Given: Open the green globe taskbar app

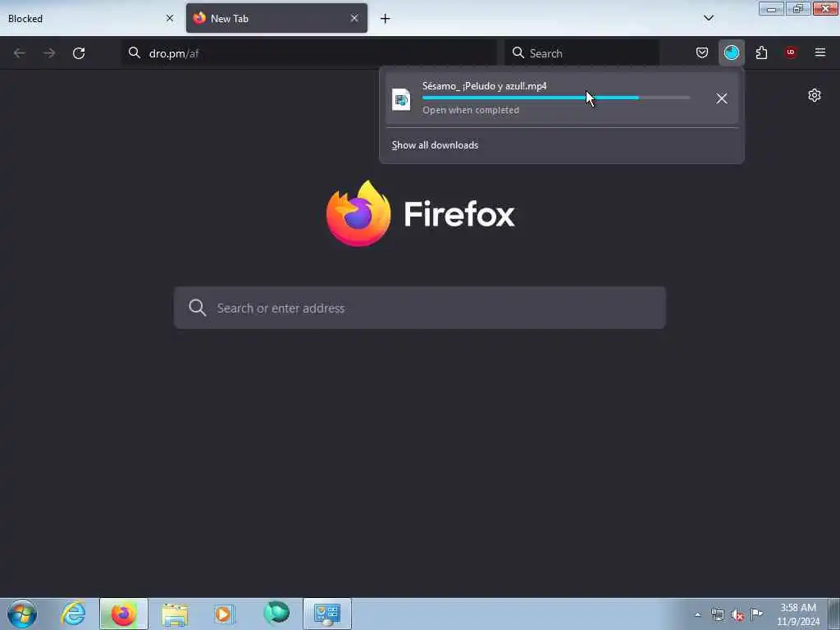Looking at the screenshot, I should 276,614.
